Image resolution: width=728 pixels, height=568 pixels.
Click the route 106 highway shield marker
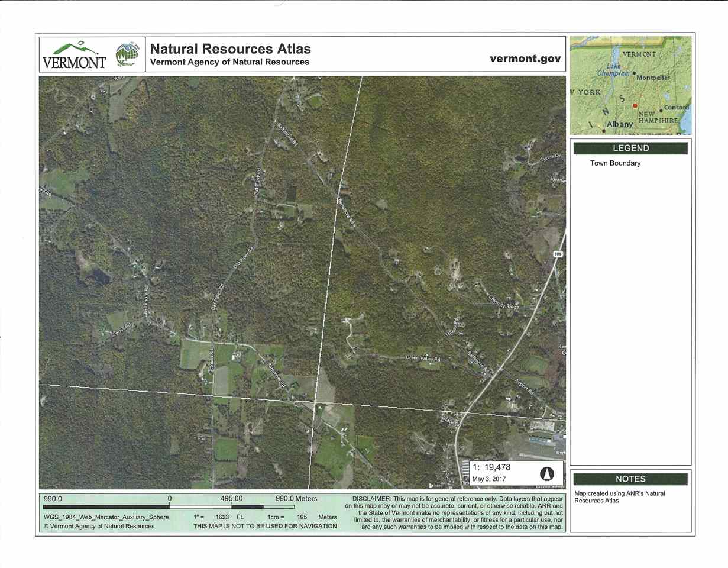click(558, 253)
